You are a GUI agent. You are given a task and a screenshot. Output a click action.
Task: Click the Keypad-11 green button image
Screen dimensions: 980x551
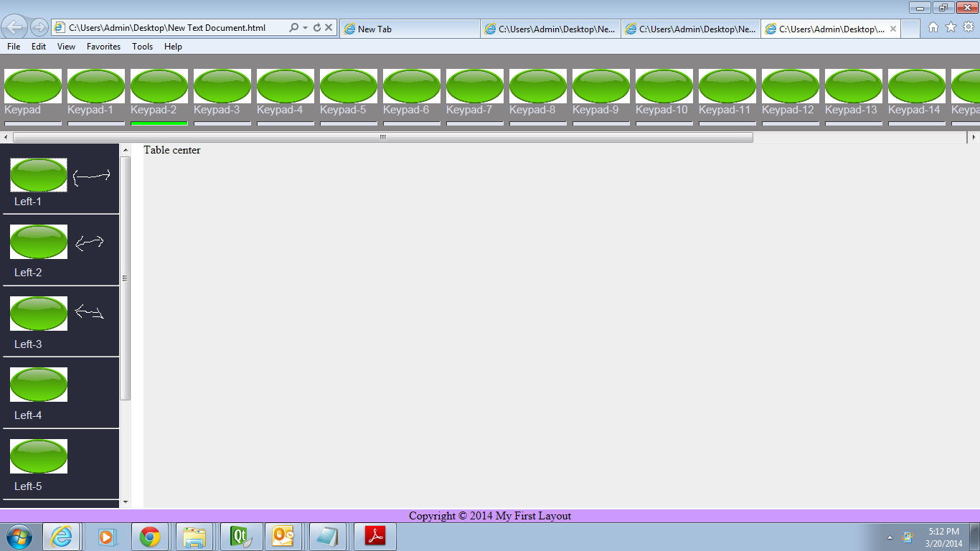click(x=727, y=86)
